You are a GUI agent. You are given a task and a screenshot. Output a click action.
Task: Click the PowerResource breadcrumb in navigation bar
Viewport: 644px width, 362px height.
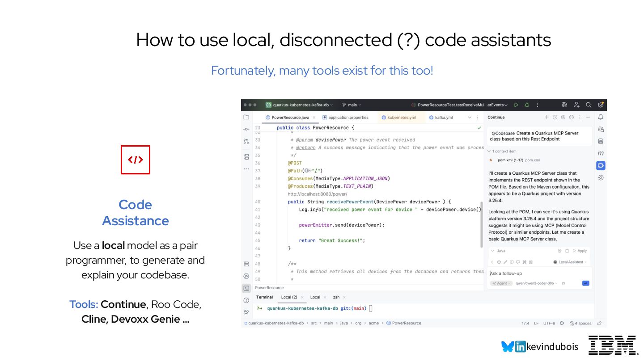(x=403, y=323)
